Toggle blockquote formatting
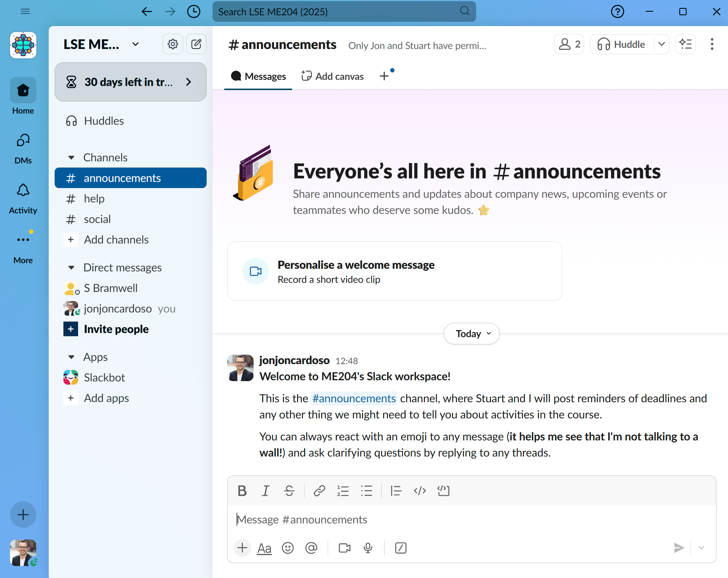The width and height of the screenshot is (728, 578). click(x=396, y=491)
